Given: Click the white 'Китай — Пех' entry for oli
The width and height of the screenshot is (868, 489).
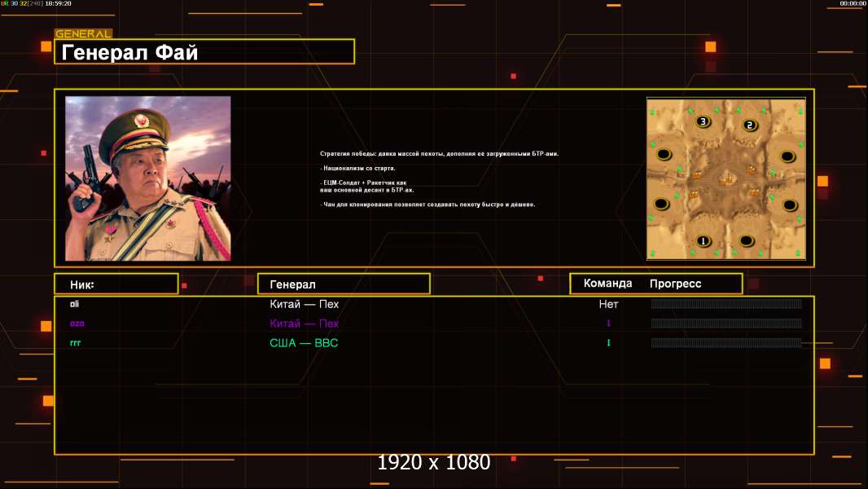Looking at the screenshot, I should click(304, 304).
